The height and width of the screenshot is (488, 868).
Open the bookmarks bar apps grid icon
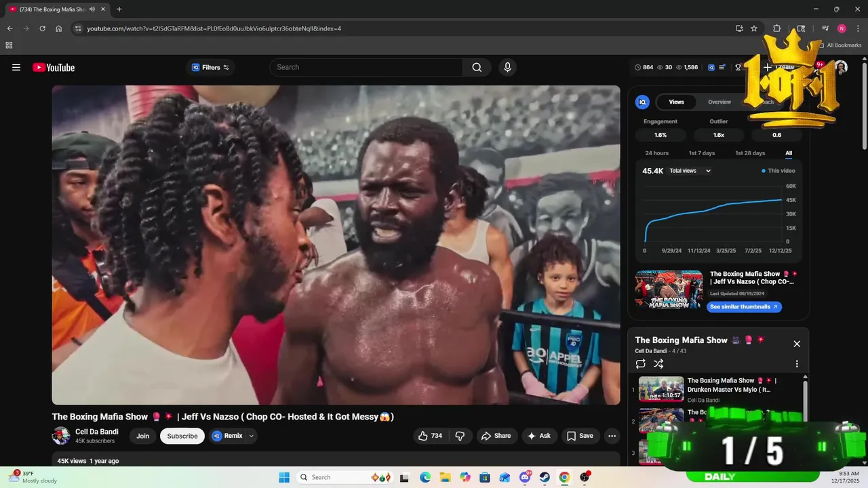pyautogui.click(x=9, y=45)
